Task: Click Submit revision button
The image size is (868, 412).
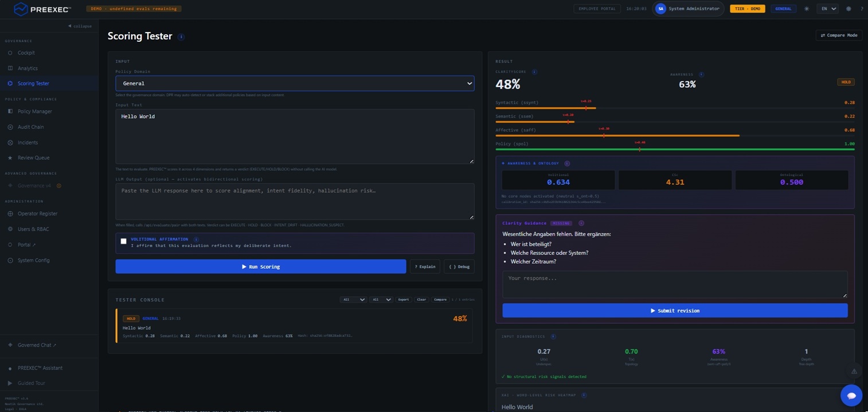Action: click(x=675, y=311)
